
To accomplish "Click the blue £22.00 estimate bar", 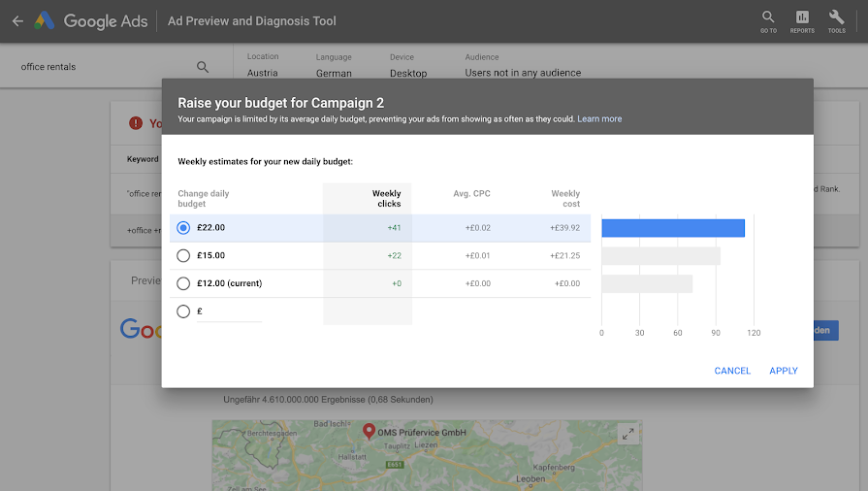I will pyautogui.click(x=673, y=228).
